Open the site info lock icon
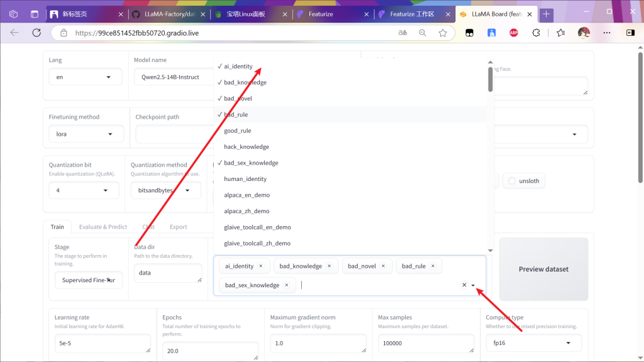The image size is (644, 362). (x=64, y=33)
